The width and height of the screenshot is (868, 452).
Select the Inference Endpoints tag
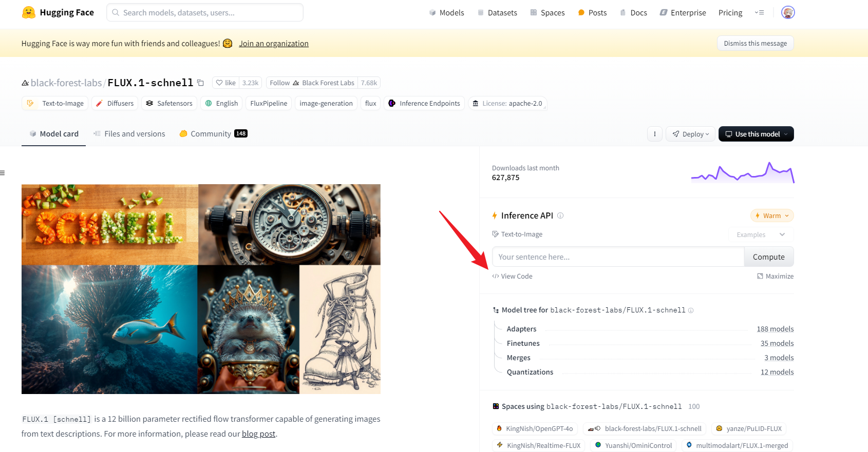[424, 103]
